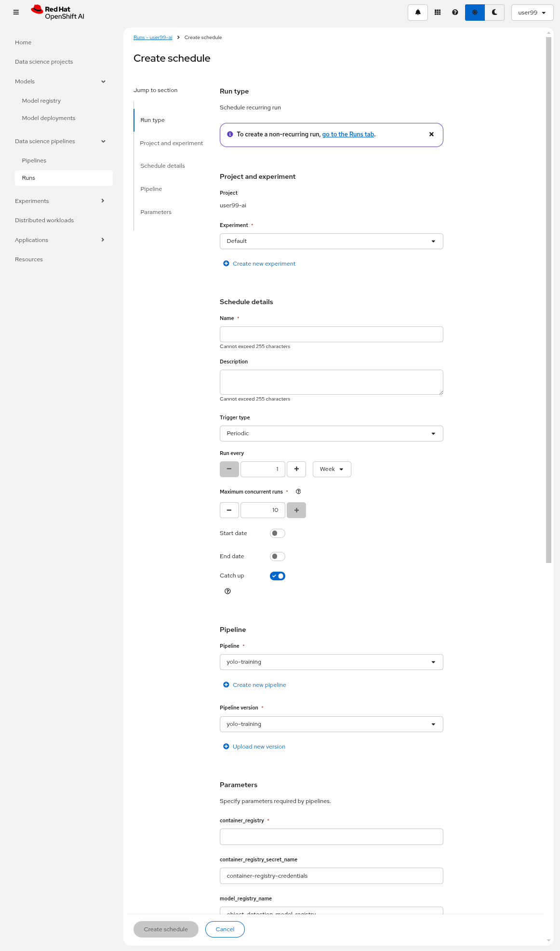
Task: Click the Red Hat OpenShift AI logo
Action: 58,13
